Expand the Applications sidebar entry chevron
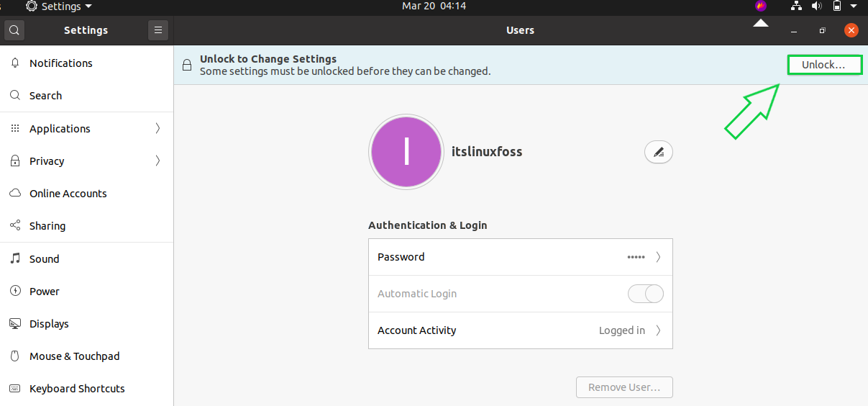The width and height of the screenshot is (868, 406). pyautogui.click(x=157, y=129)
